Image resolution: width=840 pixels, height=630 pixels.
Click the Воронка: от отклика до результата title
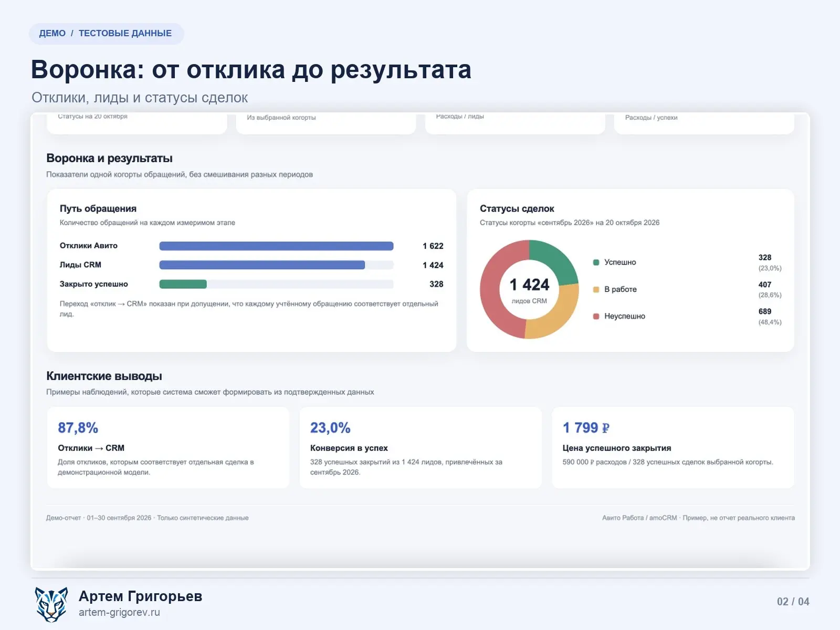[x=251, y=69]
